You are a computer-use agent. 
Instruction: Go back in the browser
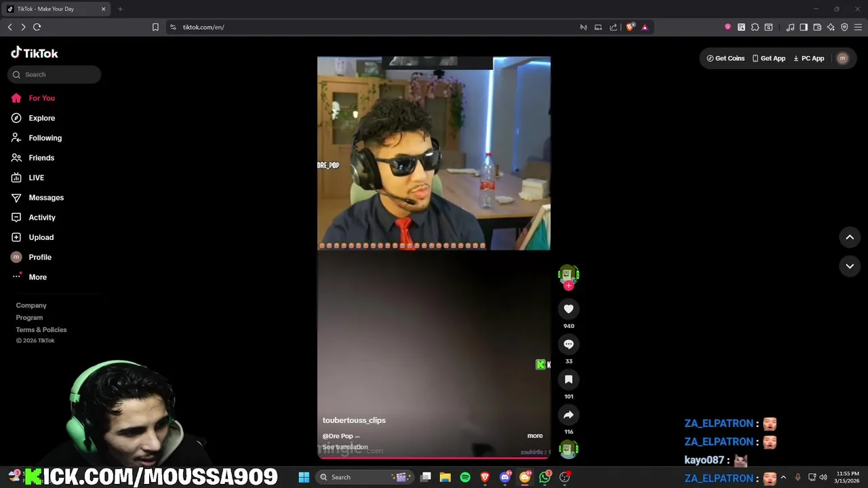point(9,27)
